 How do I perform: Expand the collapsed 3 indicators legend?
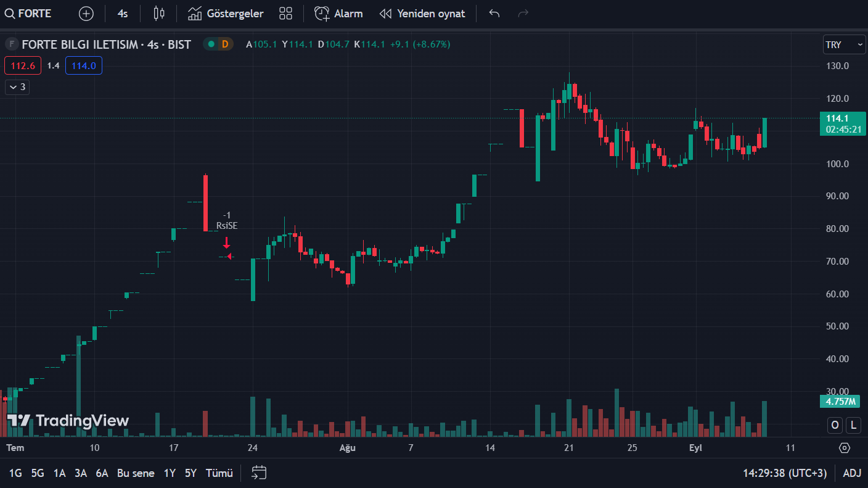[17, 87]
